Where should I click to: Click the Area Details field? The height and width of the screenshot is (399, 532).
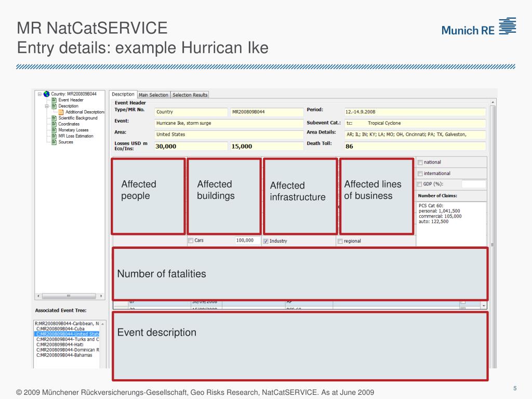[x=415, y=135]
